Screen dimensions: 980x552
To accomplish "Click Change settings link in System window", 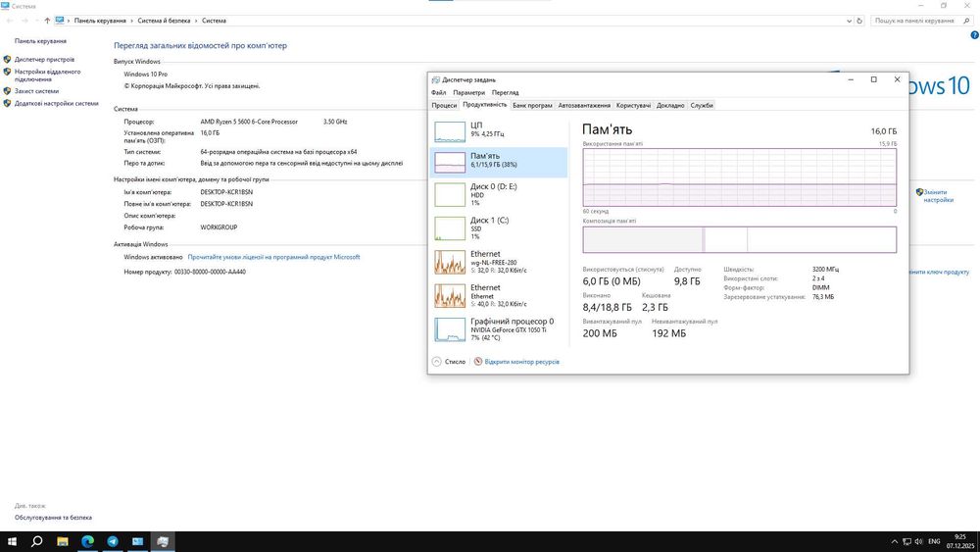I will (x=938, y=196).
